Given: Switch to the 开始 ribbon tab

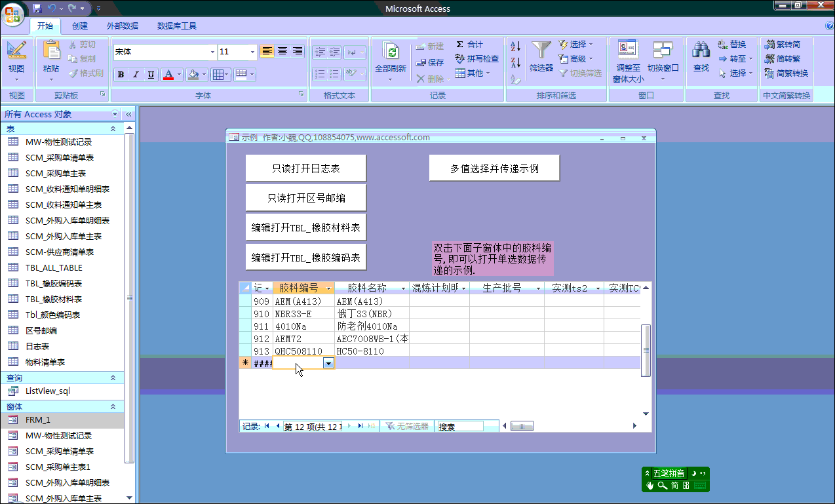Looking at the screenshot, I should pyautogui.click(x=45, y=26).
